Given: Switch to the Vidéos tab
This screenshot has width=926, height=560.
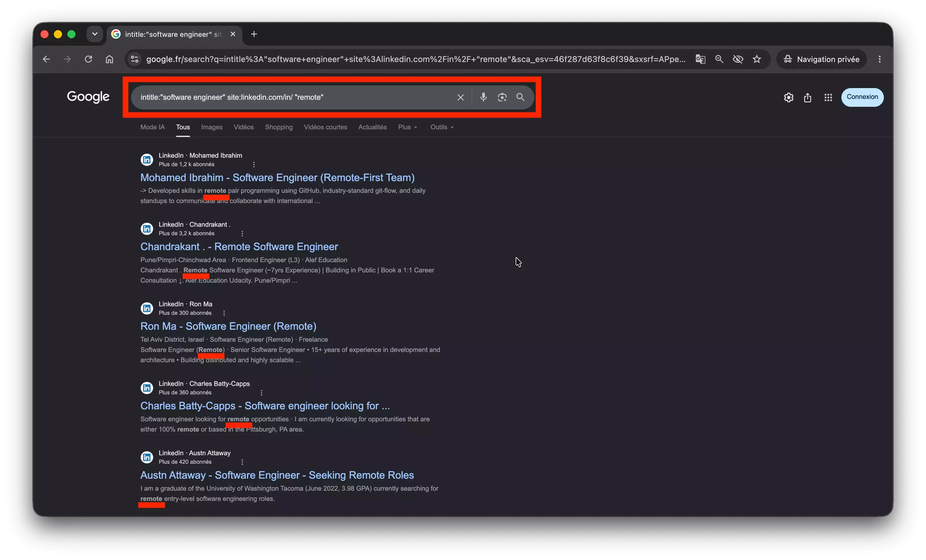Looking at the screenshot, I should (243, 127).
